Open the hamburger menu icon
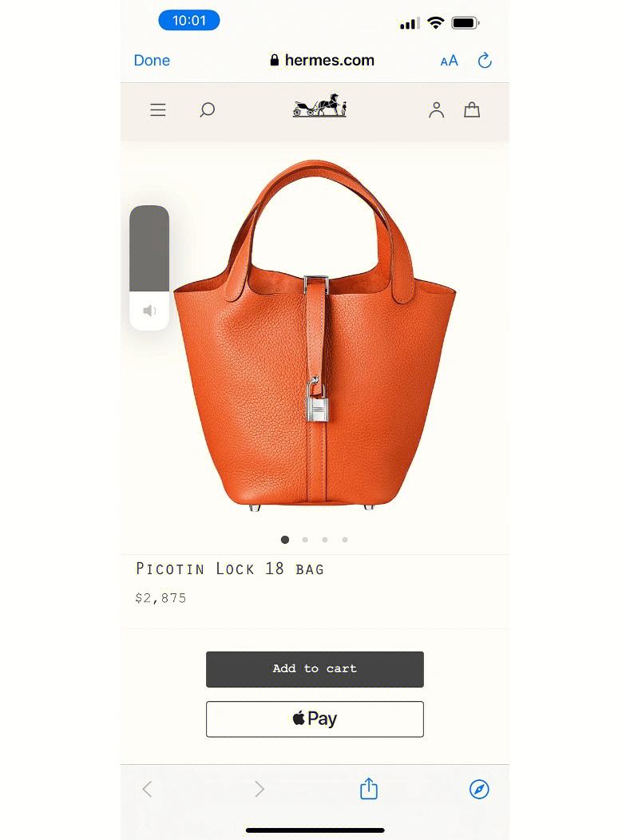630x840 pixels. click(157, 110)
